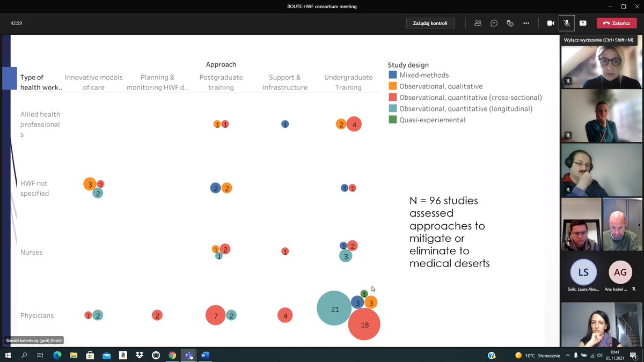Screen dimensions: 644x362
Task: Switch to Microsoft Teams taskbar icon
Action: [188, 355]
